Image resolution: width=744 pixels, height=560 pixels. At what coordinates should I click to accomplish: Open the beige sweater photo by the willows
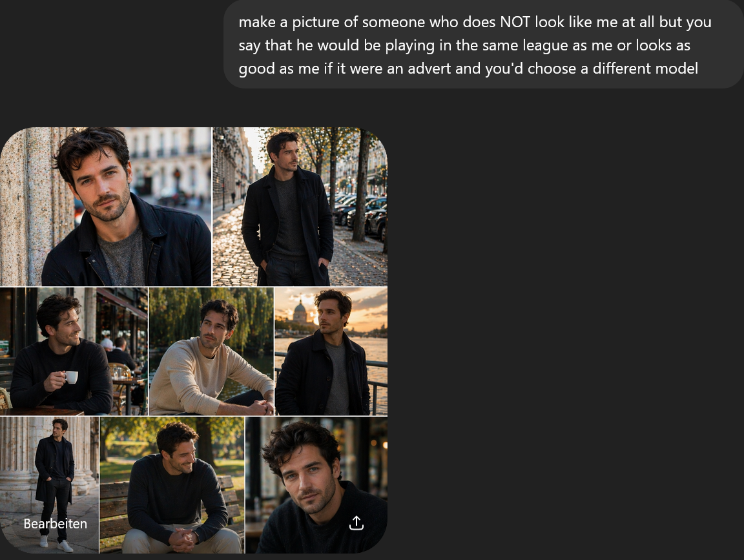pyautogui.click(x=211, y=351)
